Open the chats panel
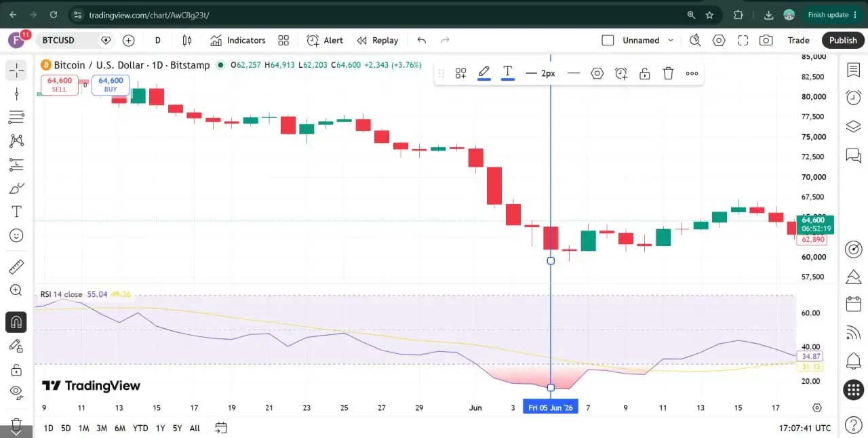 (x=854, y=155)
